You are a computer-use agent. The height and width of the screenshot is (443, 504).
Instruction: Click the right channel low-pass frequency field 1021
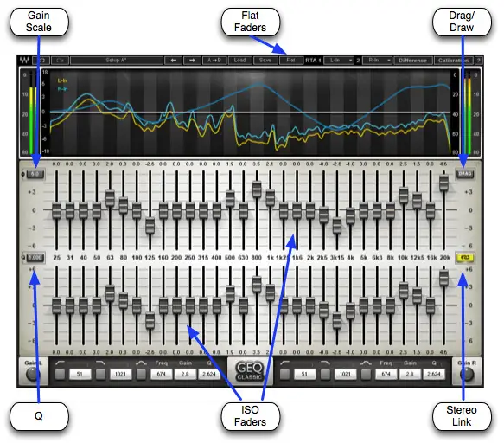point(345,374)
